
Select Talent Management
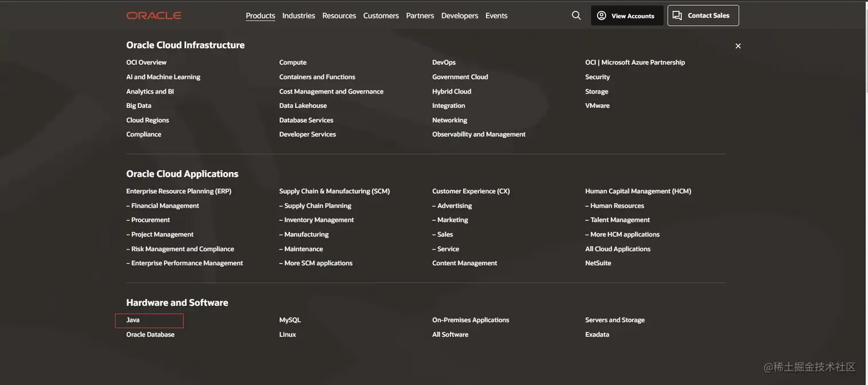coord(618,220)
